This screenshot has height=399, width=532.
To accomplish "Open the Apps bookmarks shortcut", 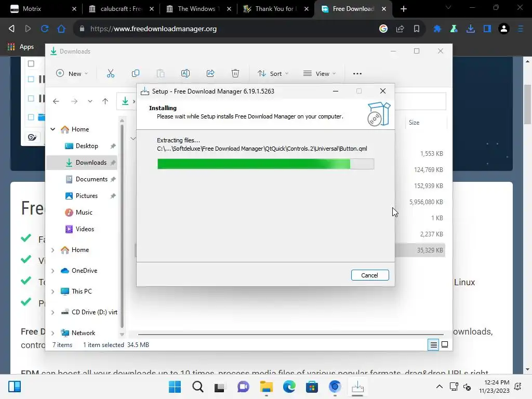I will coord(21,47).
